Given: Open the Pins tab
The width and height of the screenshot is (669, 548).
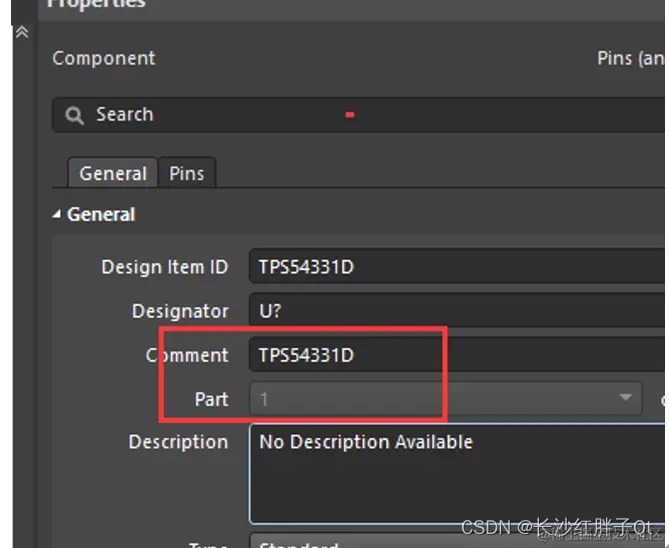Looking at the screenshot, I should pyautogui.click(x=187, y=173).
